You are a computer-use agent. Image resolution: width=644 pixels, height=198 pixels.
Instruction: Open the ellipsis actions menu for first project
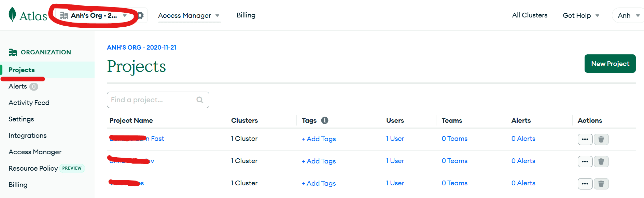point(585,139)
